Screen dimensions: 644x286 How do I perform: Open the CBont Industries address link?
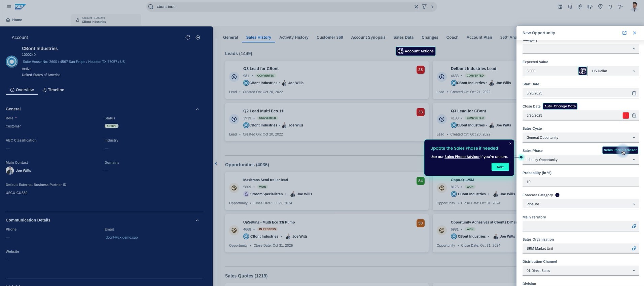(74, 62)
